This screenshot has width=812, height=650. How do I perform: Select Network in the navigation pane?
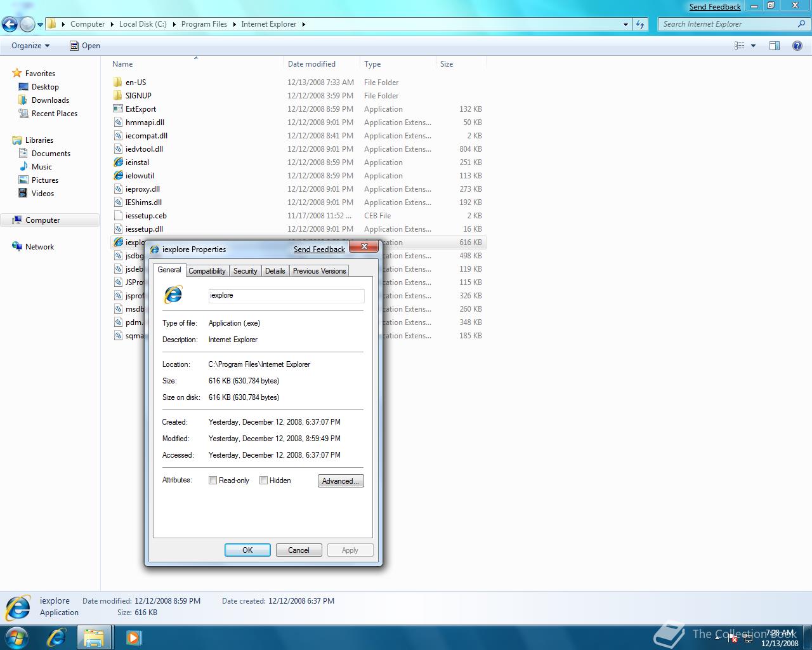coord(39,247)
